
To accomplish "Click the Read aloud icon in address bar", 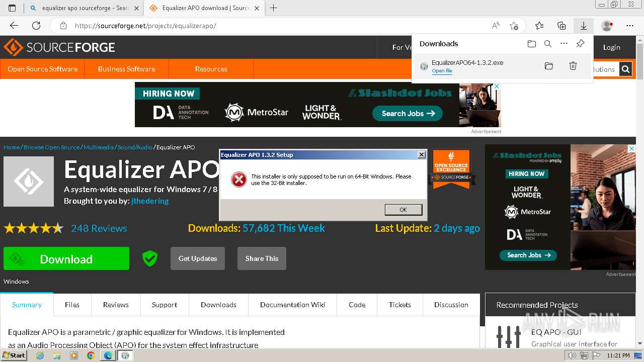I will pyautogui.click(x=496, y=26).
